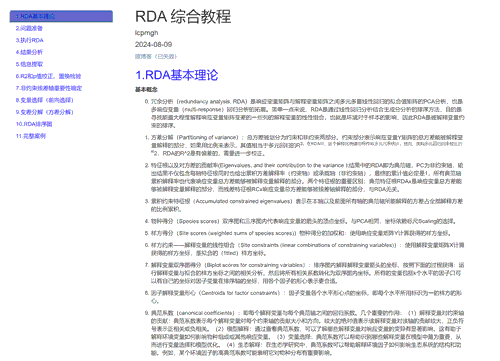500x361 pixels.
Task: Click list item 3 "Accumulated constrained eigenvalues"
Action: [307, 205]
